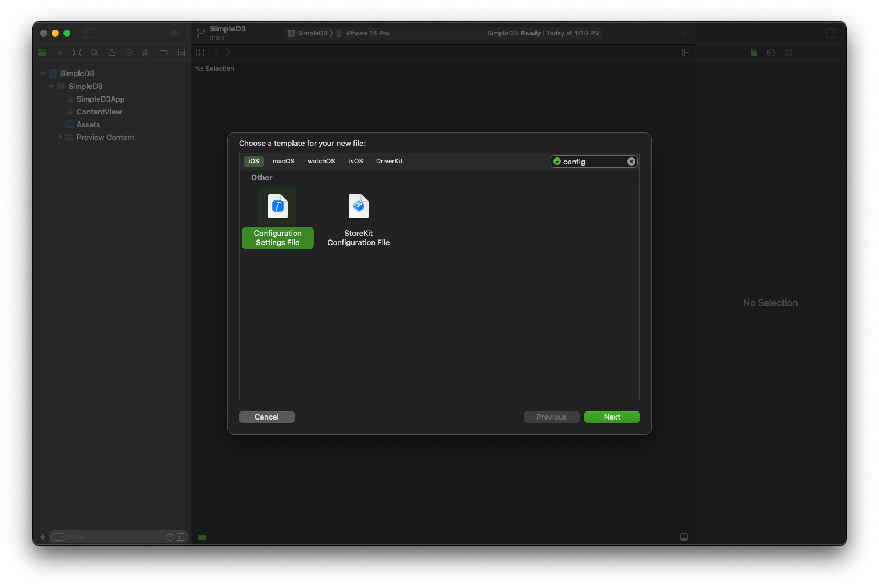Show only source-controlled files filter

[181, 537]
